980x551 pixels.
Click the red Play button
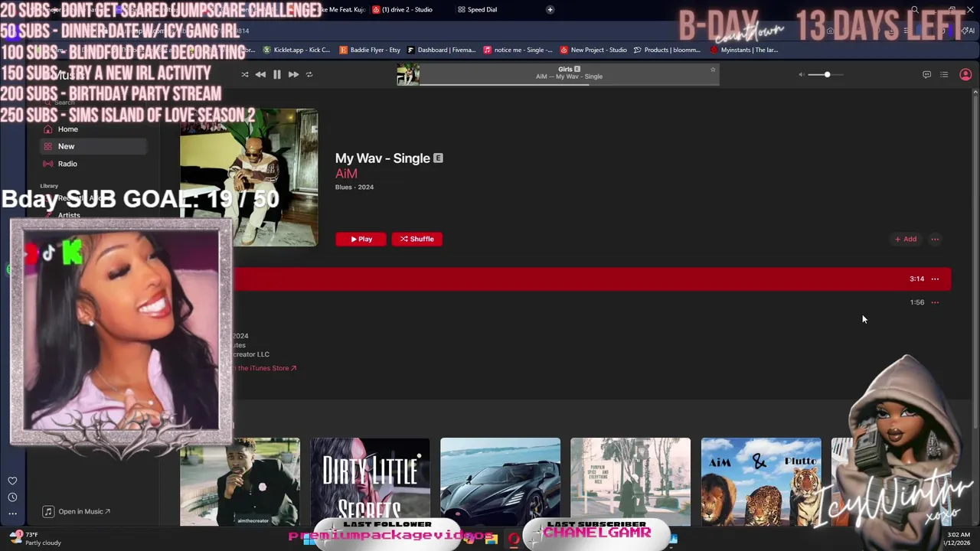pyautogui.click(x=361, y=239)
